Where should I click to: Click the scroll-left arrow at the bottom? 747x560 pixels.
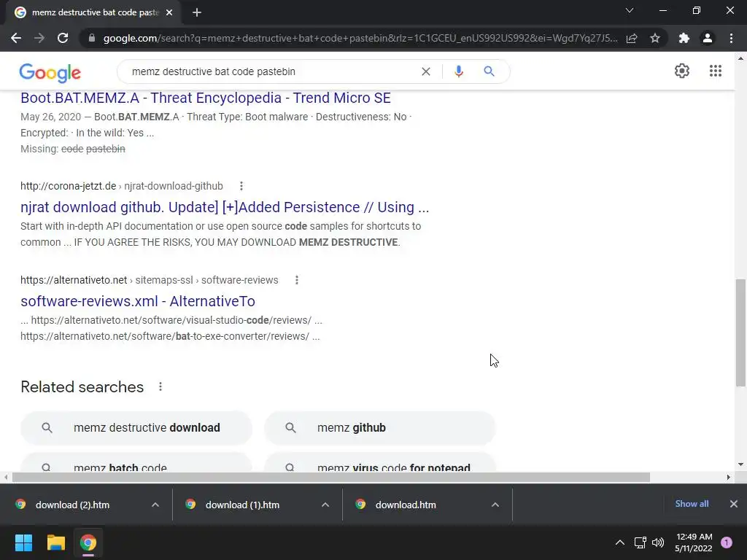click(x=6, y=477)
